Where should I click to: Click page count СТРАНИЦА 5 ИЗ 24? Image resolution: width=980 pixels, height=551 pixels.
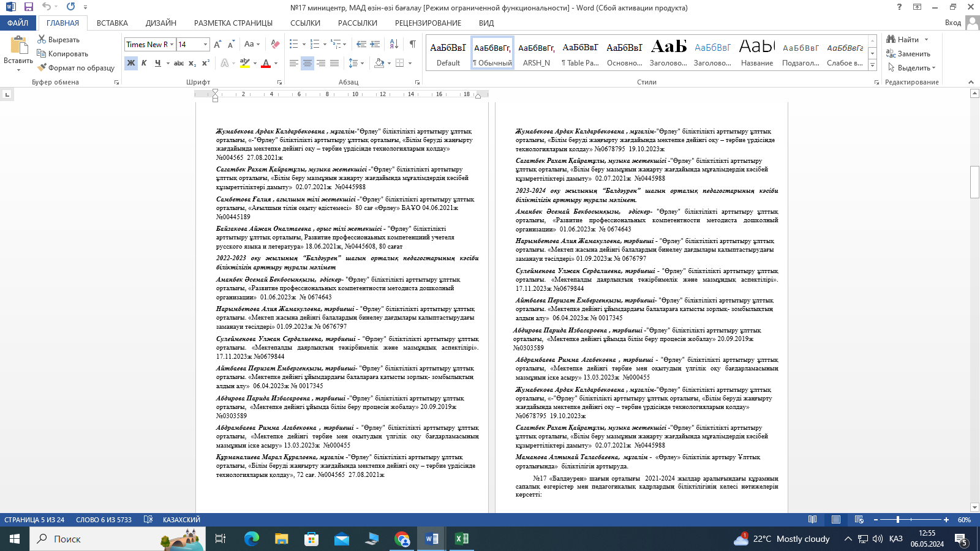(34, 520)
